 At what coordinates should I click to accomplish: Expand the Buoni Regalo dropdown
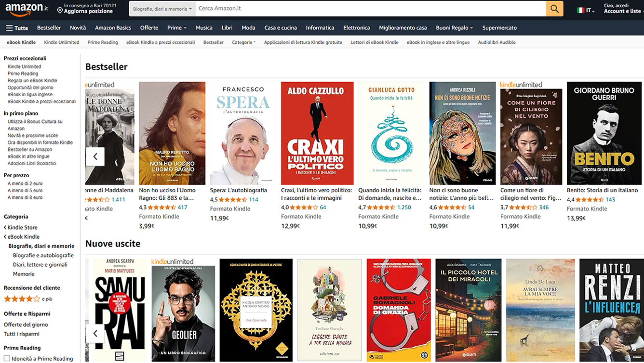[x=454, y=28]
